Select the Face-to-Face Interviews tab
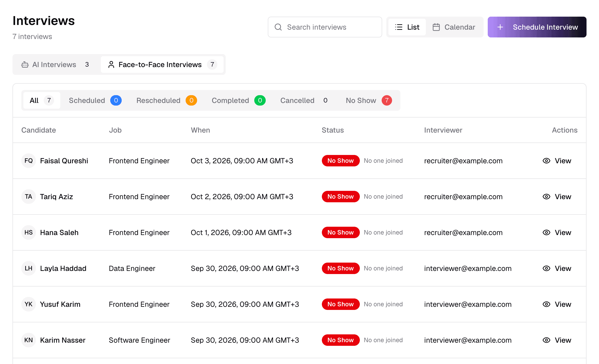 [x=162, y=64]
